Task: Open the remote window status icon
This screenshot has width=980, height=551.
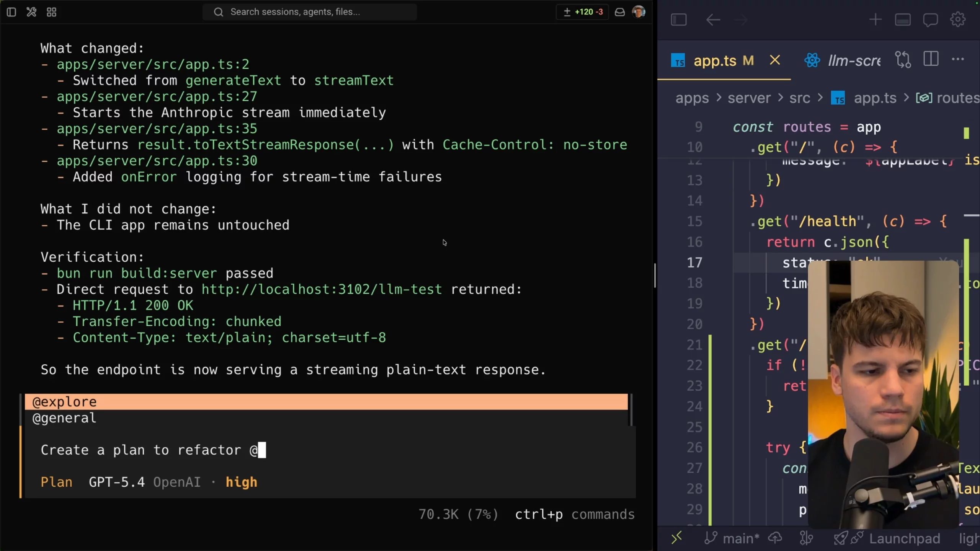Action: click(x=676, y=538)
